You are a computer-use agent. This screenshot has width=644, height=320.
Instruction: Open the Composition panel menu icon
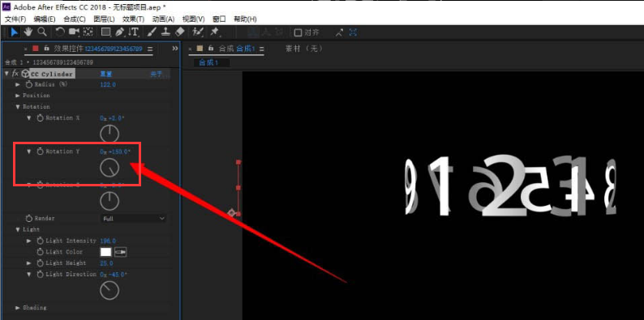pos(261,49)
